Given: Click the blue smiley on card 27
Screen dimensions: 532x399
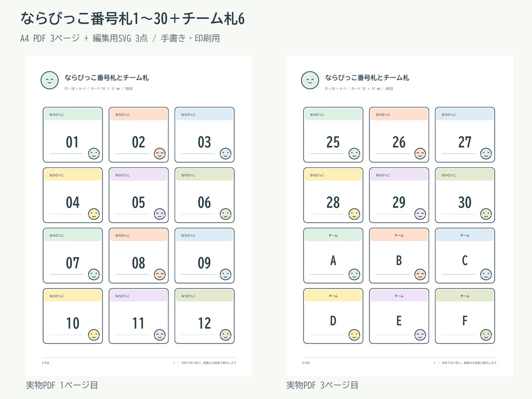Looking at the screenshot, I should point(486,154).
